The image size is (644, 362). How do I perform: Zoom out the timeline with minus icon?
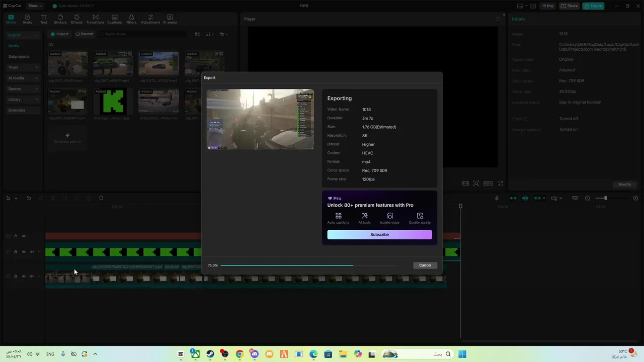[x=587, y=198]
